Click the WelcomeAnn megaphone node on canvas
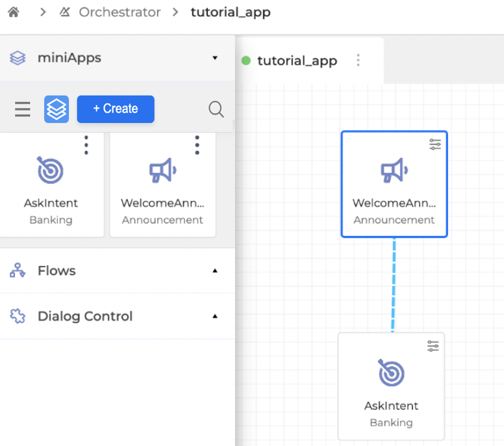Viewport: 504px width, 446px height. (x=394, y=185)
